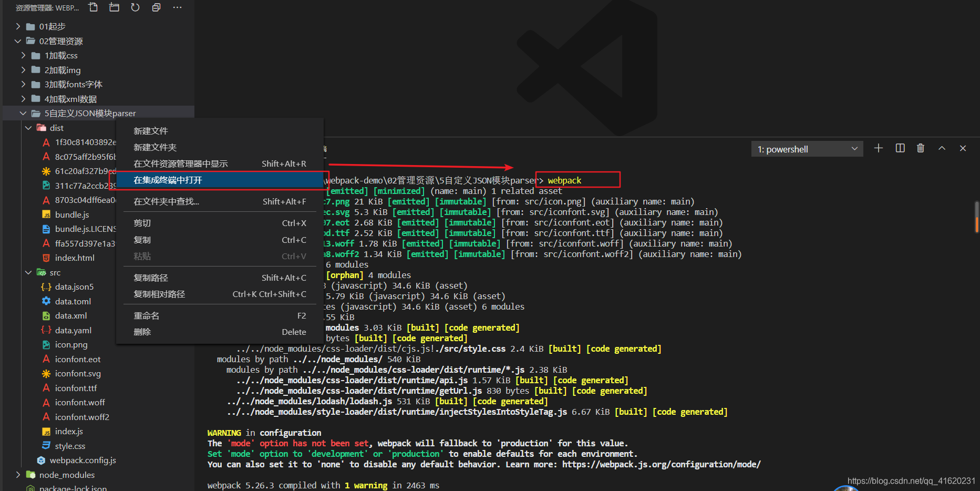Open 8c075aff2b95f6b font file in dist
Viewport: 980px width, 491px height.
tap(85, 157)
